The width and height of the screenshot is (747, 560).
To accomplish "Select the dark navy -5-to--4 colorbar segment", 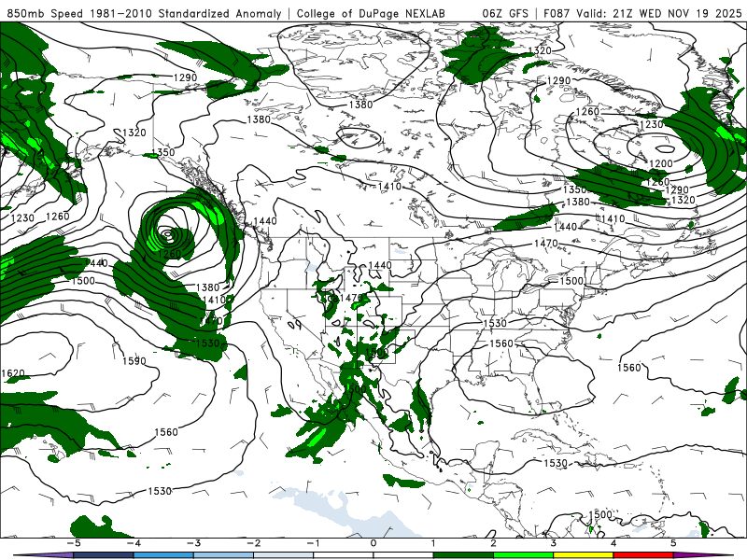I will [x=104, y=555].
